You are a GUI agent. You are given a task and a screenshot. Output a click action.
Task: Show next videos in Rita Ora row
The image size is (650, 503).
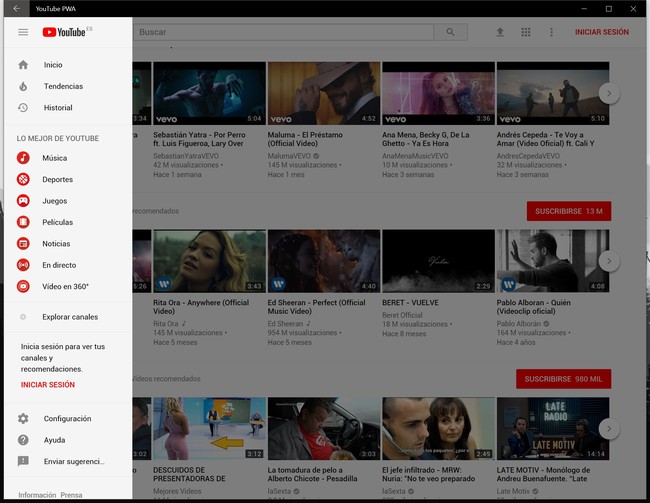pos(609,261)
